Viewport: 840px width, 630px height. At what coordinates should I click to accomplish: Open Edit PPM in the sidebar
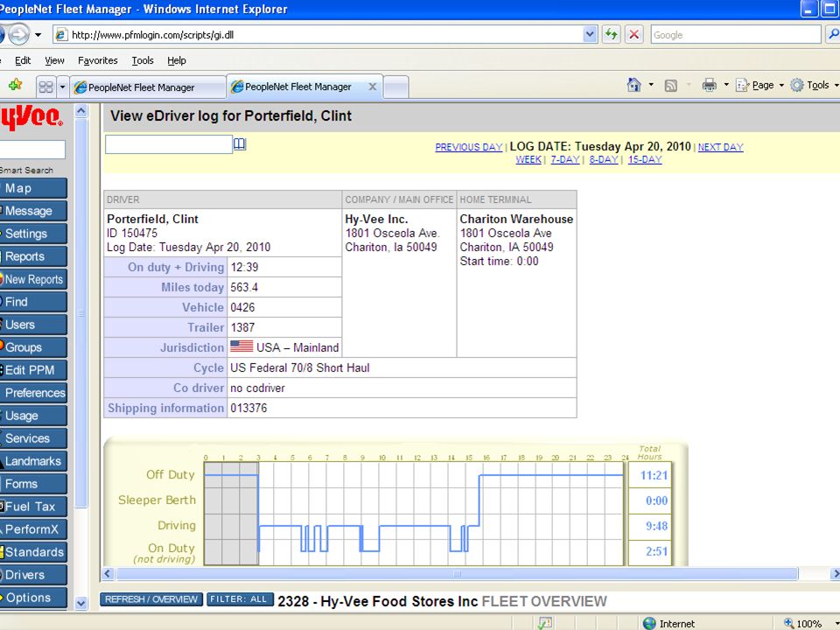point(33,370)
